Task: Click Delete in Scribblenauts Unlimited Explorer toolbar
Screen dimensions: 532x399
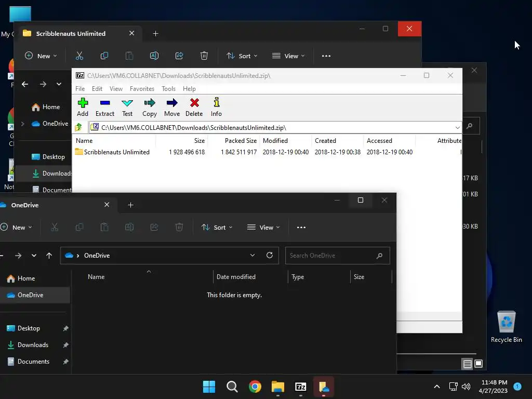Action: tap(204, 56)
